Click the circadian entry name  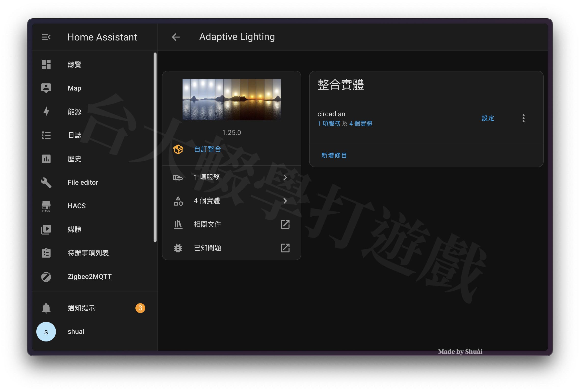[331, 114]
